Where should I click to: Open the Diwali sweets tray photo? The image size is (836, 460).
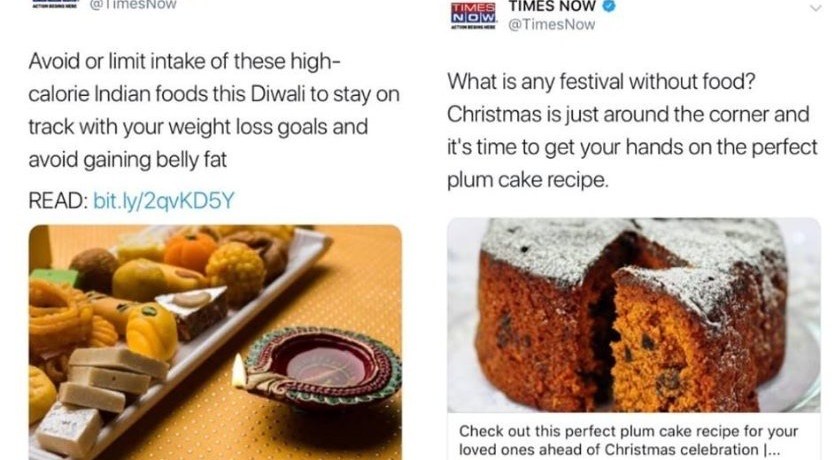point(215,342)
